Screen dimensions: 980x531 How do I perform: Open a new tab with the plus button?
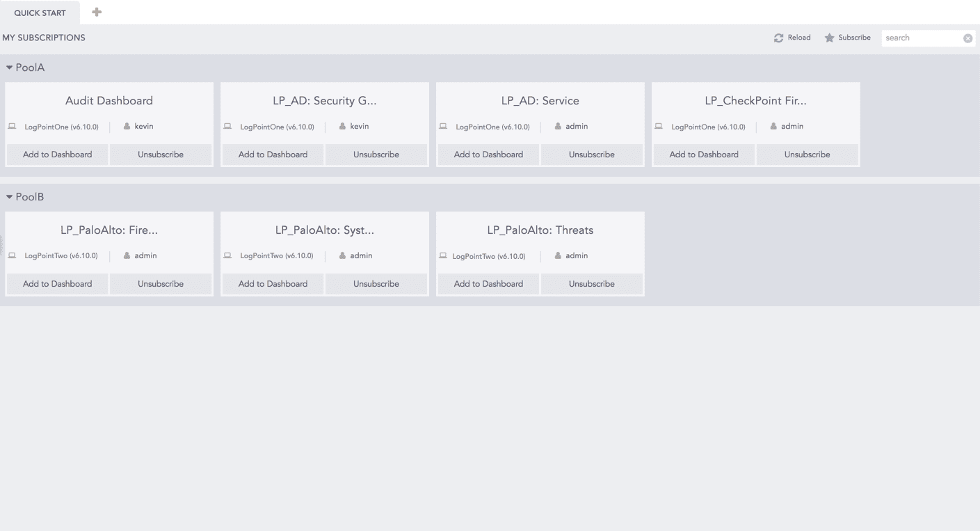click(x=96, y=12)
